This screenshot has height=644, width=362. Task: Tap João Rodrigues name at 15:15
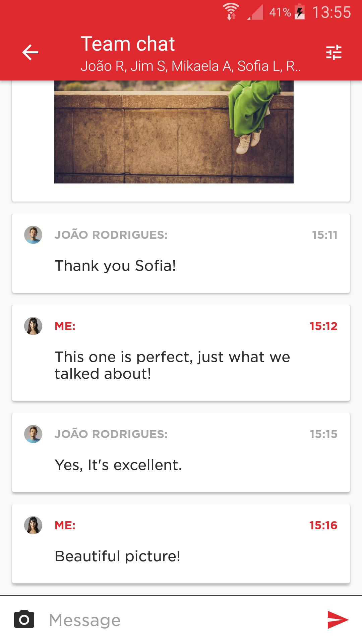pos(111,434)
